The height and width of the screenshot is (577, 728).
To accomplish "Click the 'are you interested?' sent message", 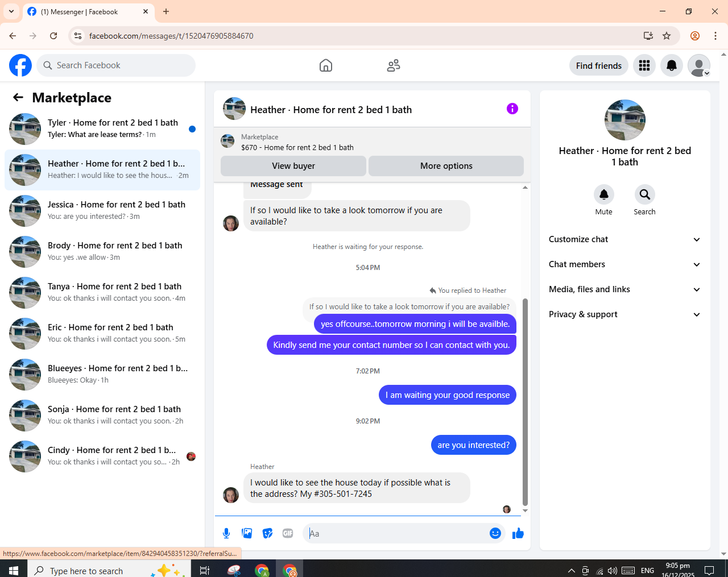I will click(474, 445).
